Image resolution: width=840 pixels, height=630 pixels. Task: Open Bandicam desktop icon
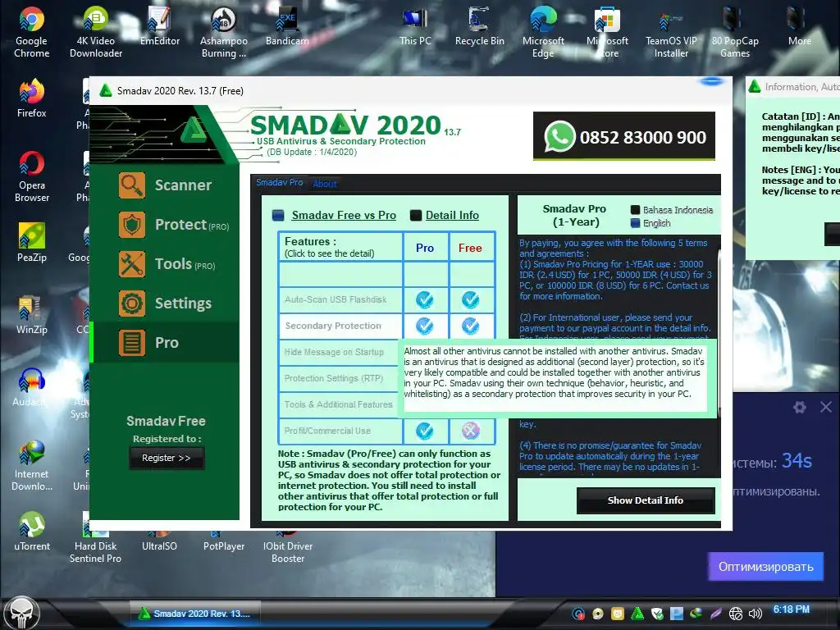(287, 27)
